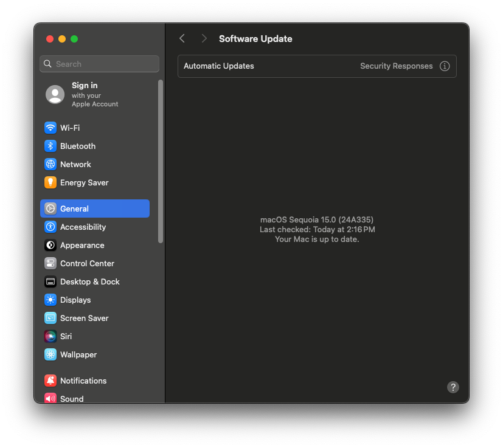Open the Accessibility icon
Viewport: 503px width, 448px height.
coord(50,227)
